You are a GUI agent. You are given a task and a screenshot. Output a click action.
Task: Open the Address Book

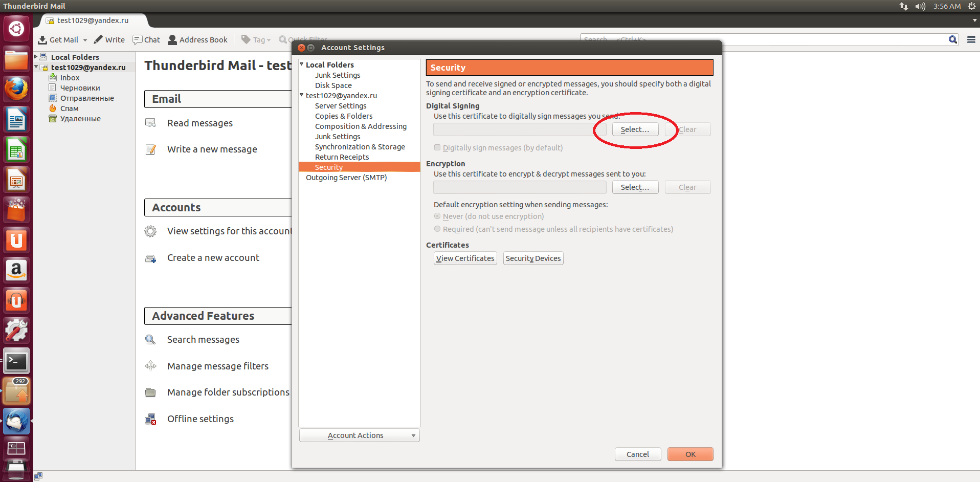point(197,40)
